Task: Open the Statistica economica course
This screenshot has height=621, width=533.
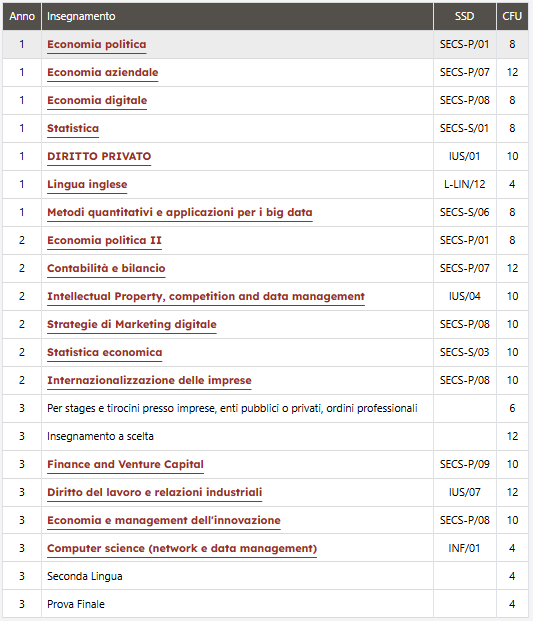Action: pos(105,352)
